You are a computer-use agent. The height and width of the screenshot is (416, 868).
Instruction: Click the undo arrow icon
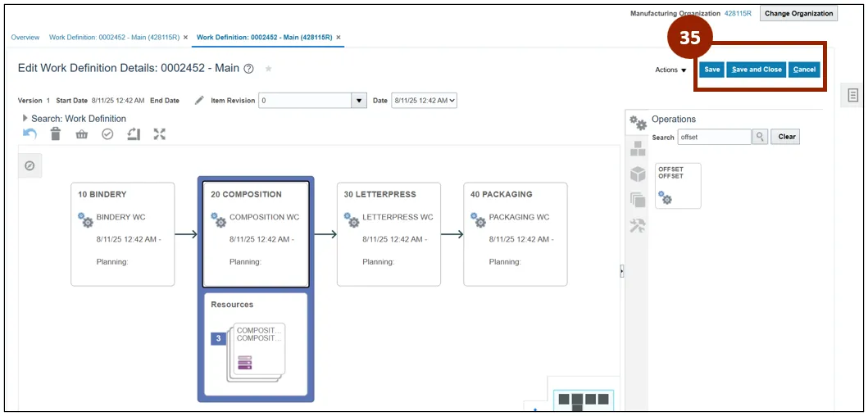coord(30,134)
